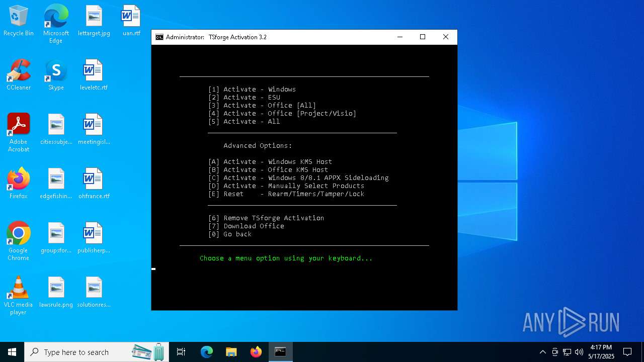This screenshot has width=644, height=362.
Task: Open File Explorer from the taskbar
Action: tap(231, 352)
